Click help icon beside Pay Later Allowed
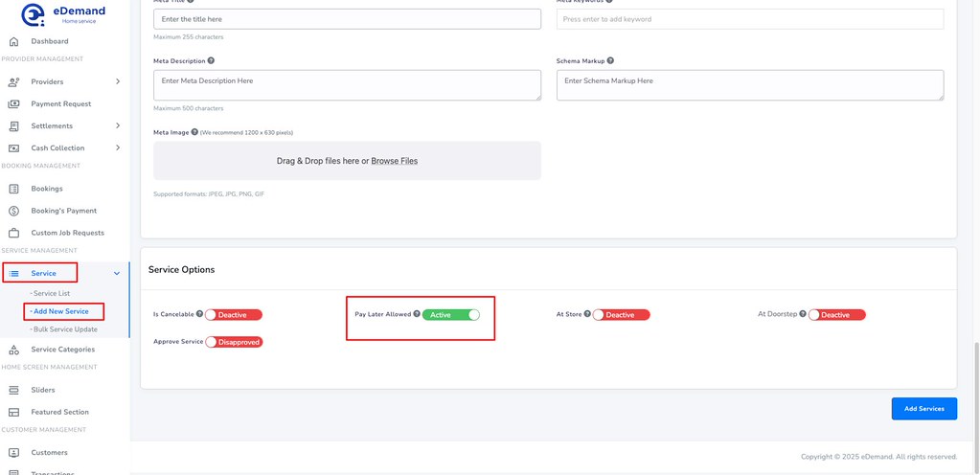 click(x=417, y=314)
